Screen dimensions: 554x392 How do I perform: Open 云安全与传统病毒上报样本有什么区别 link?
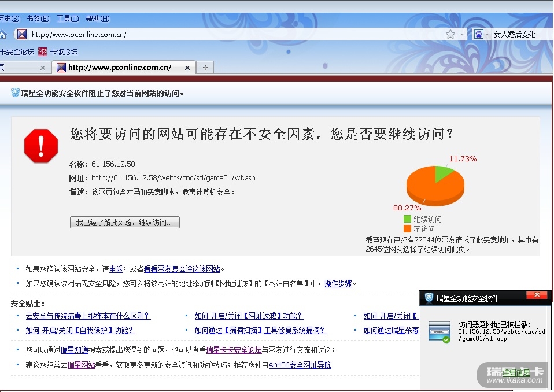[88, 316]
